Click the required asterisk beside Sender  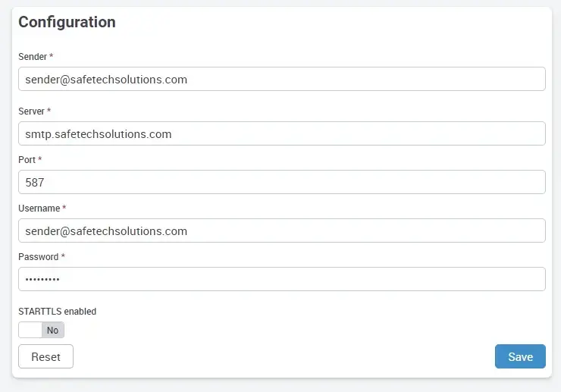tap(51, 57)
